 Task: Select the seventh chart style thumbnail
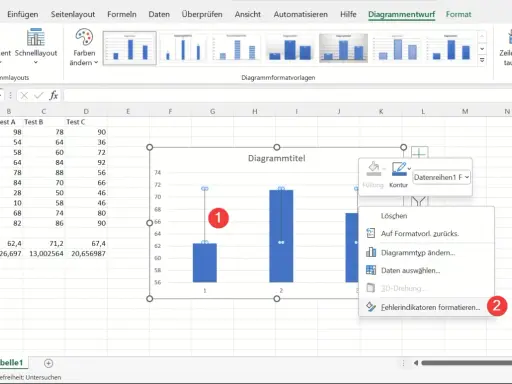450,48
